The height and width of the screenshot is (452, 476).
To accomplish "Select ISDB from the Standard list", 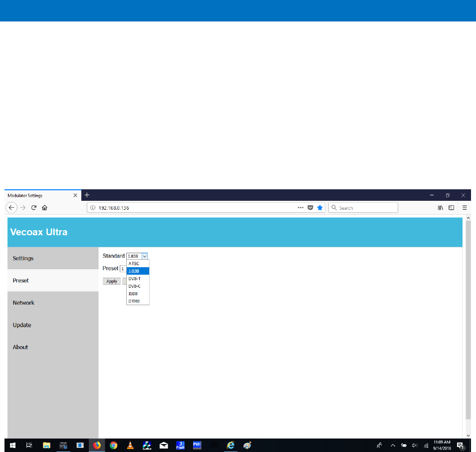I will (138, 294).
